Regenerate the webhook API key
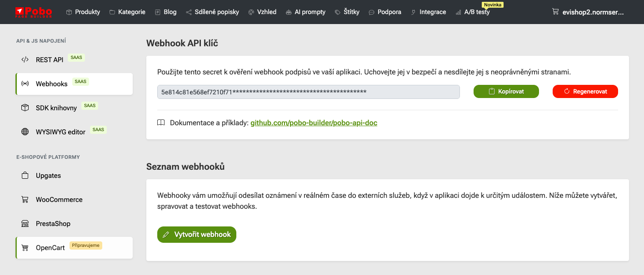Image resolution: width=644 pixels, height=275 pixels. (585, 91)
